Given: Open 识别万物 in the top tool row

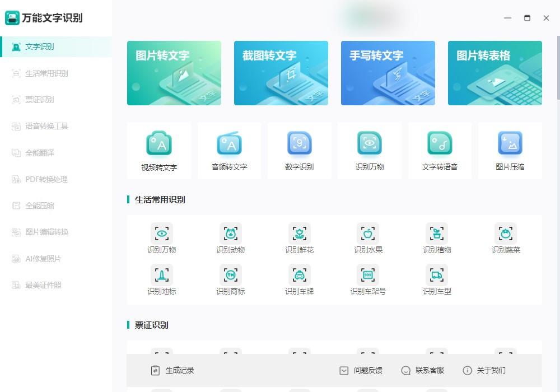Looking at the screenshot, I should pyautogui.click(x=370, y=151).
